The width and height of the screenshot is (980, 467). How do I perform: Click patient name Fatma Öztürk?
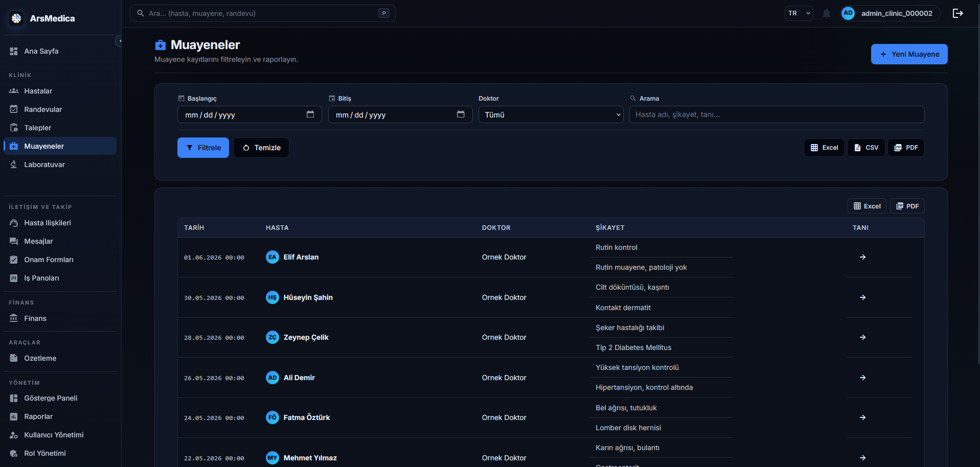point(307,417)
